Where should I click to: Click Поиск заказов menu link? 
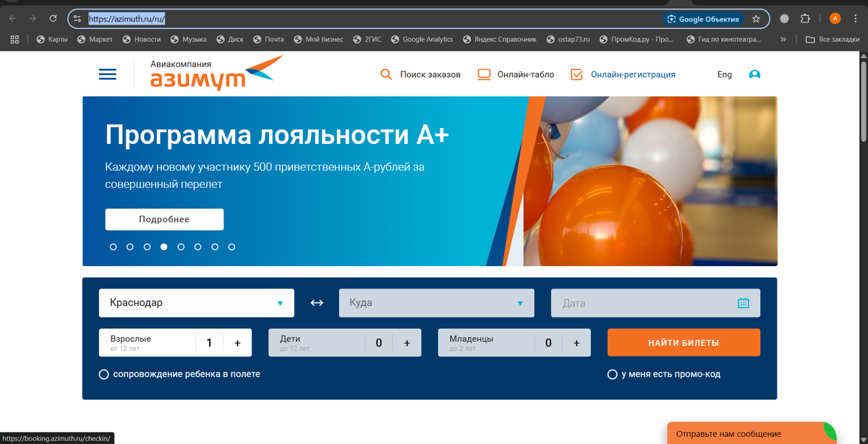pyautogui.click(x=430, y=74)
